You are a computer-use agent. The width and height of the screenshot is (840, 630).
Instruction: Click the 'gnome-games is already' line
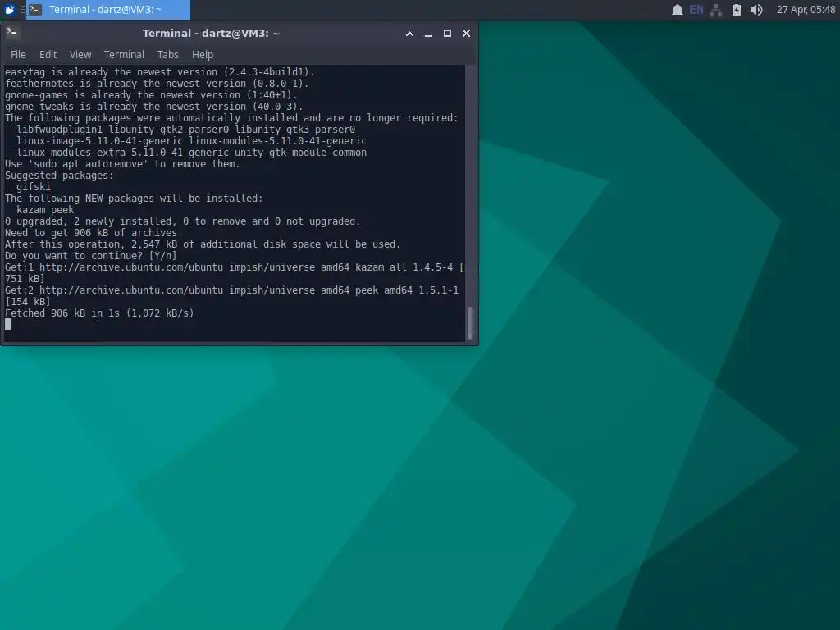[151, 95]
